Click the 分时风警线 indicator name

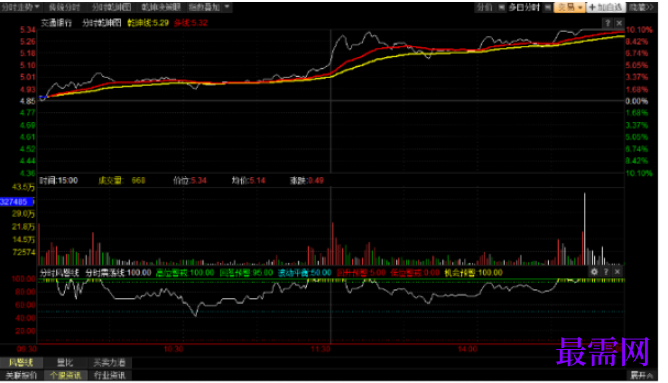click(60, 273)
